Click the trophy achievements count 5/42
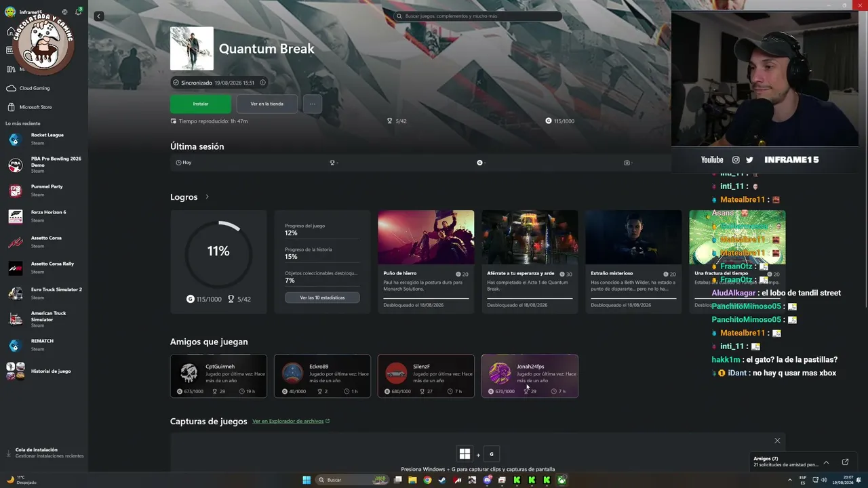This screenshot has width=868, height=488. coord(397,121)
